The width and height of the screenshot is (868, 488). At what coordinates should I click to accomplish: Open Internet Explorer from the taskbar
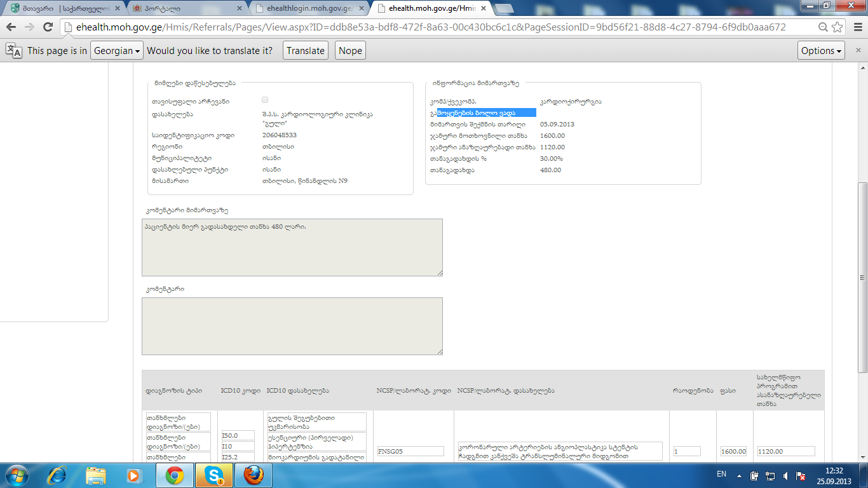[x=58, y=475]
